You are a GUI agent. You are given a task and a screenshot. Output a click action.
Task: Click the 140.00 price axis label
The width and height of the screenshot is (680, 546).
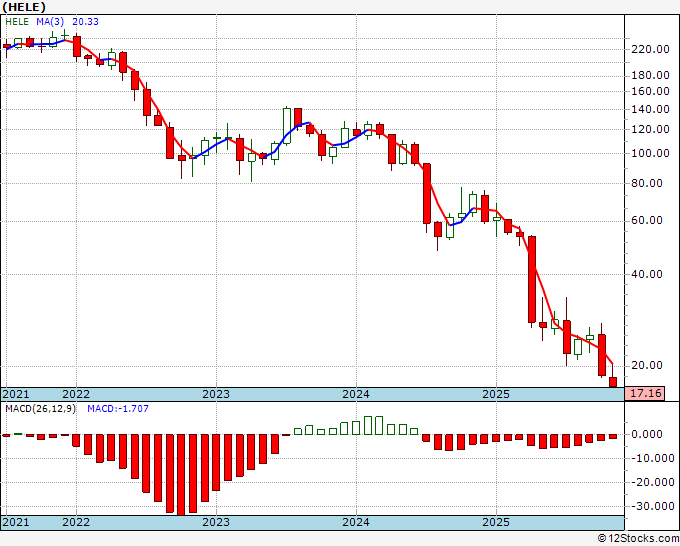pos(650,109)
